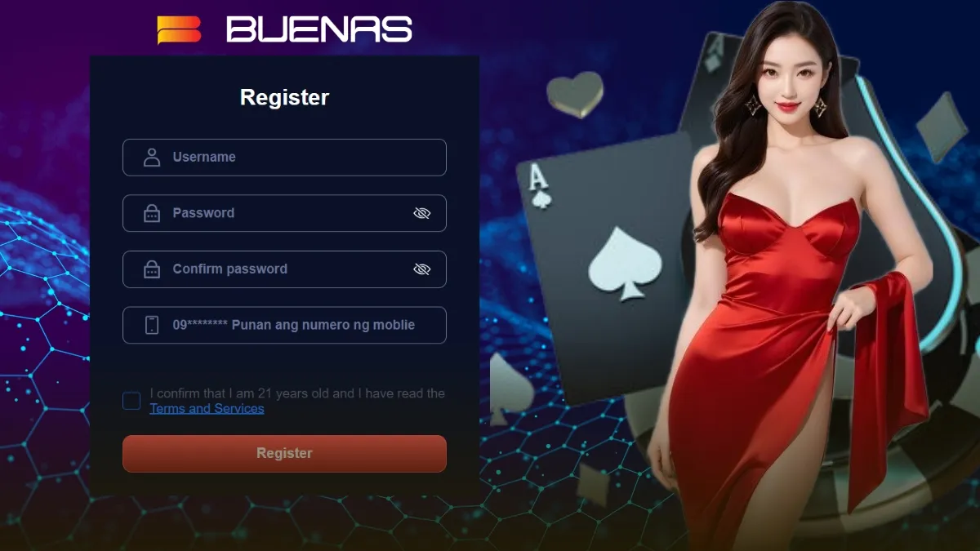Select the Password input field
Screen dimensions: 980x551
click(284, 214)
